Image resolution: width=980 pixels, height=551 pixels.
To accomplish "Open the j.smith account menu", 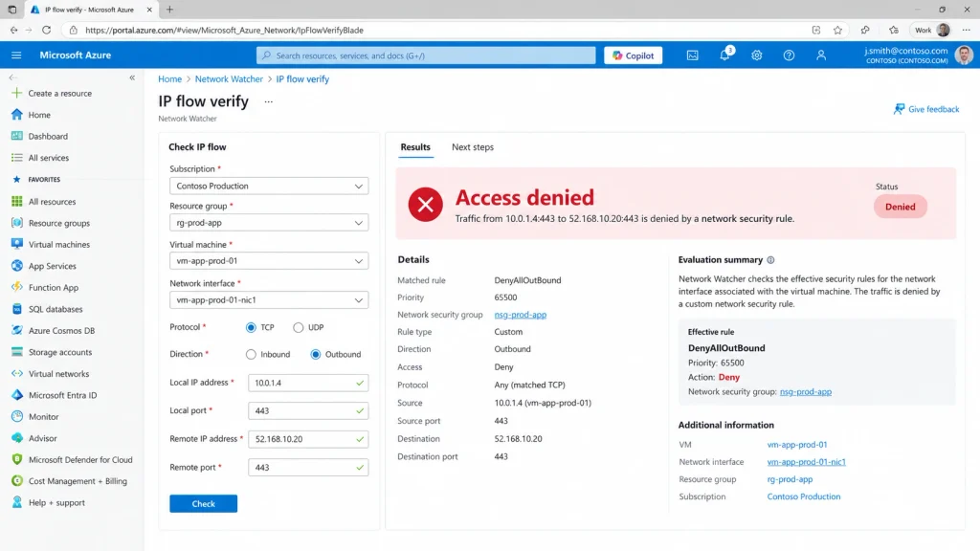I will click(919, 55).
